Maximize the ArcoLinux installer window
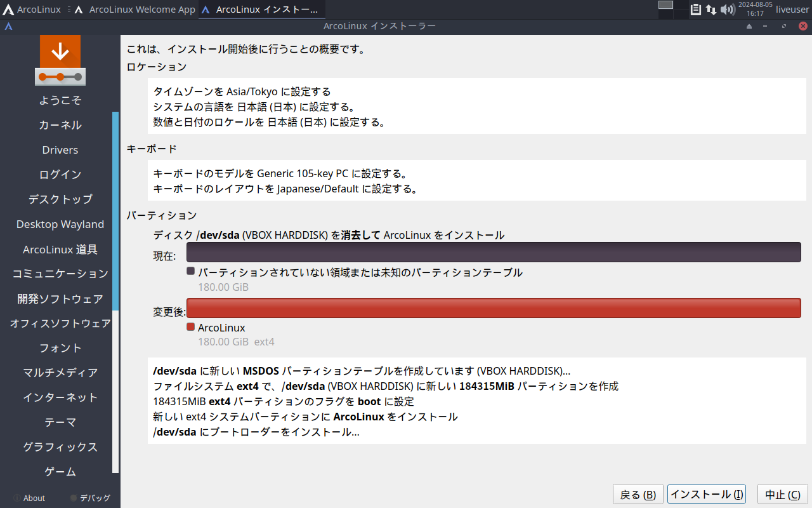The image size is (812, 508). pos(784,26)
